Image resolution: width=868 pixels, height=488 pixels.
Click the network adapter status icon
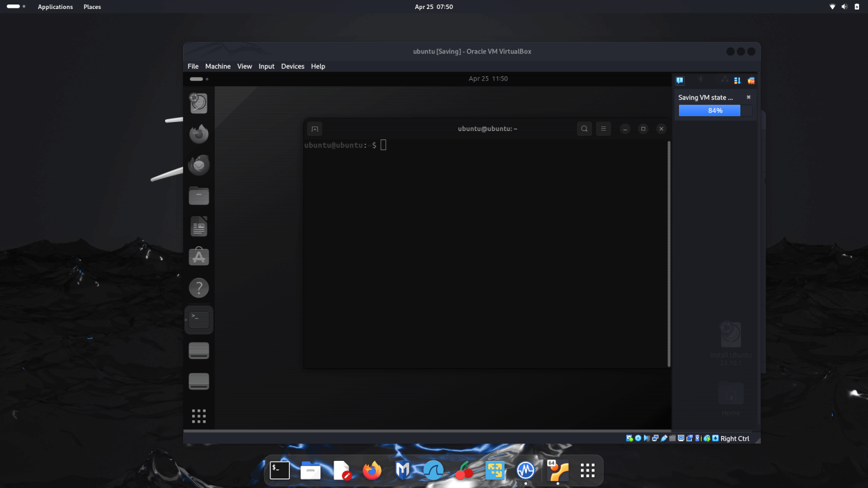tap(656, 438)
